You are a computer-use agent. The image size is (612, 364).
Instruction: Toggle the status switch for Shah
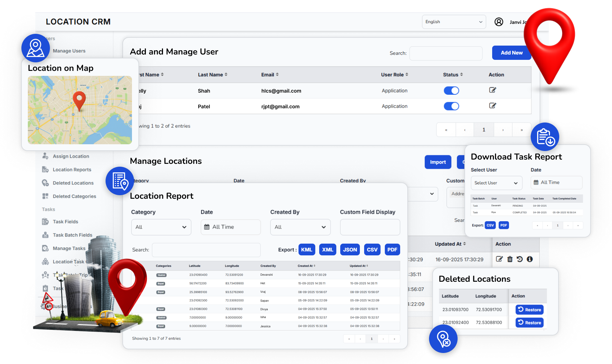pos(451,90)
